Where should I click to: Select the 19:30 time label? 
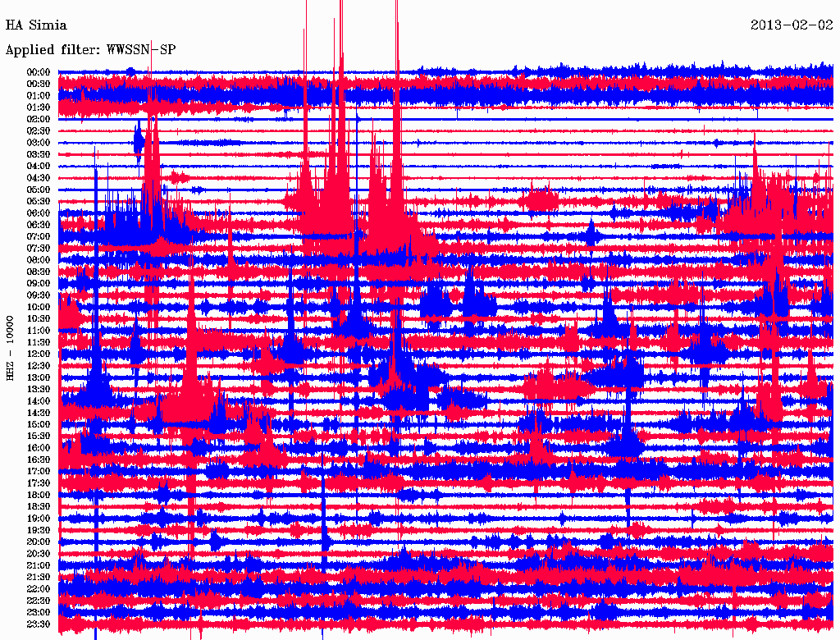38,530
